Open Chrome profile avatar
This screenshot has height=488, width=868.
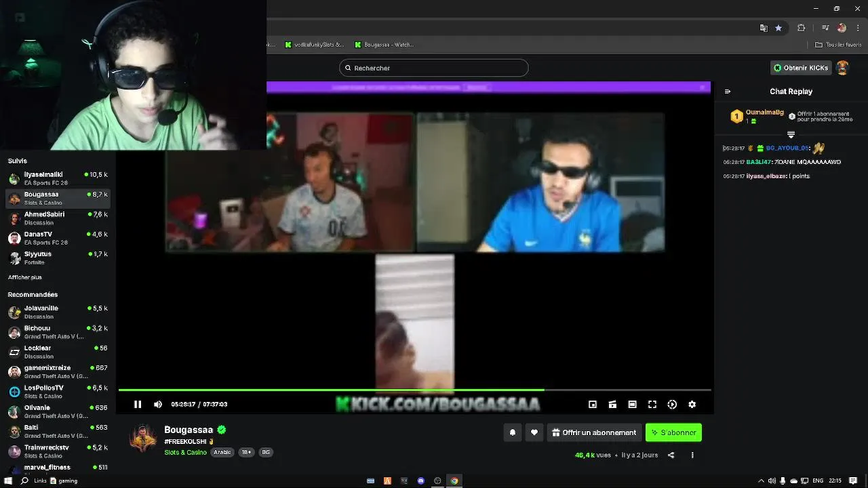click(842, 28)
